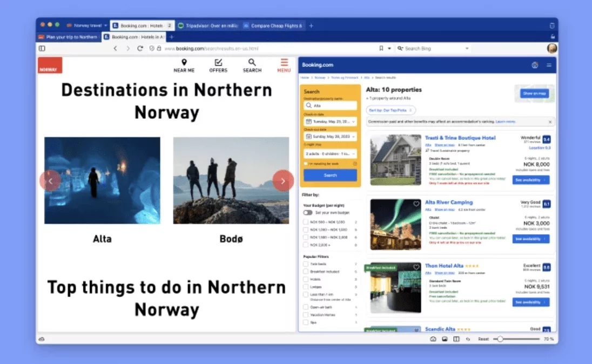The image size is (592, 364).
Task: Reset the page zoom level
Action: click(483, 339)
